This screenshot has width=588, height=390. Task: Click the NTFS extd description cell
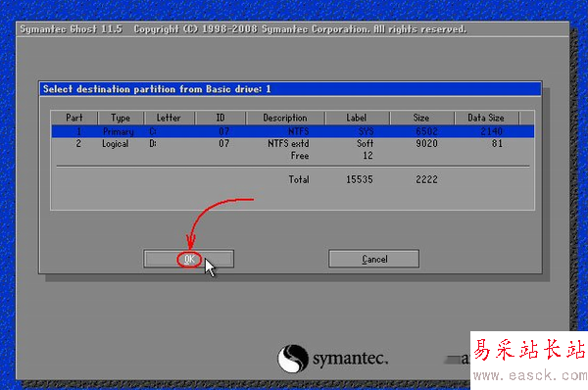tap(288, 144)
